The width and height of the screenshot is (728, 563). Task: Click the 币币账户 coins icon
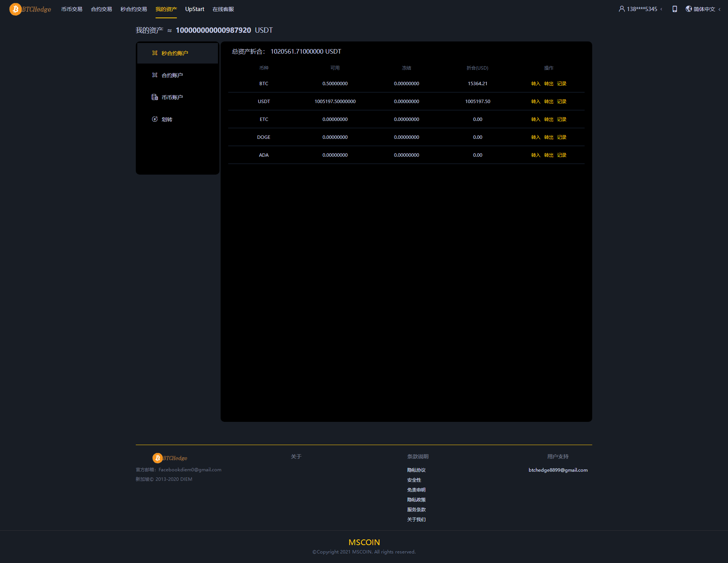click(155, 97)
